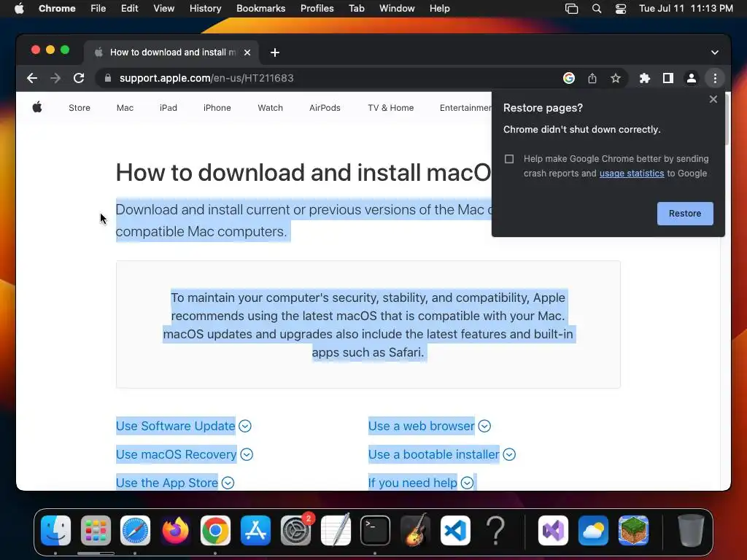View site information via lock icon

click(x=108, y=78)
